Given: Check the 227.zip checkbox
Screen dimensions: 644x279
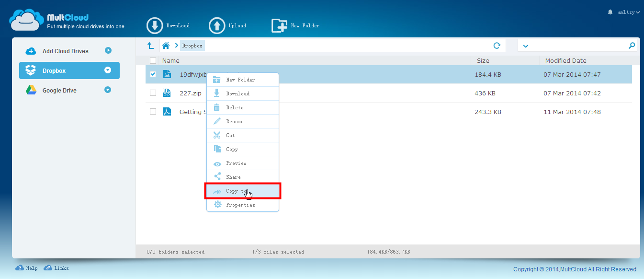Looking at the screenshot, I should coord(153,93).
